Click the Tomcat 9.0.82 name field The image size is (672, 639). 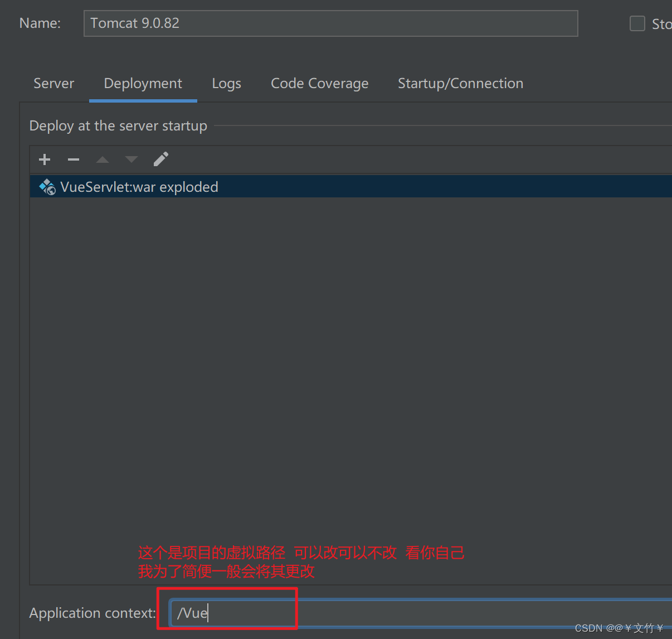point(330,23)
